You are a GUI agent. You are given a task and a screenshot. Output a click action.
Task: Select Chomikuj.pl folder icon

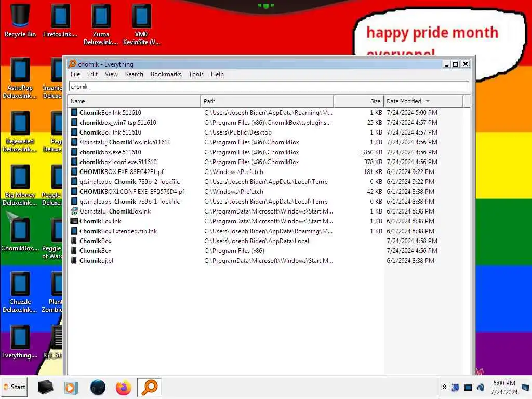(74, 261)
